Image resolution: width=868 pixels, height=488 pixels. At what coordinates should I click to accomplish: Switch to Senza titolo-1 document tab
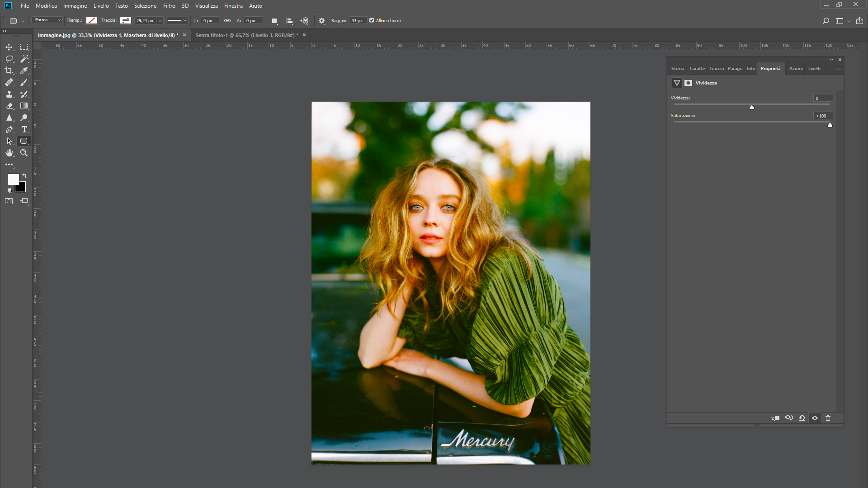click(246, 35)
